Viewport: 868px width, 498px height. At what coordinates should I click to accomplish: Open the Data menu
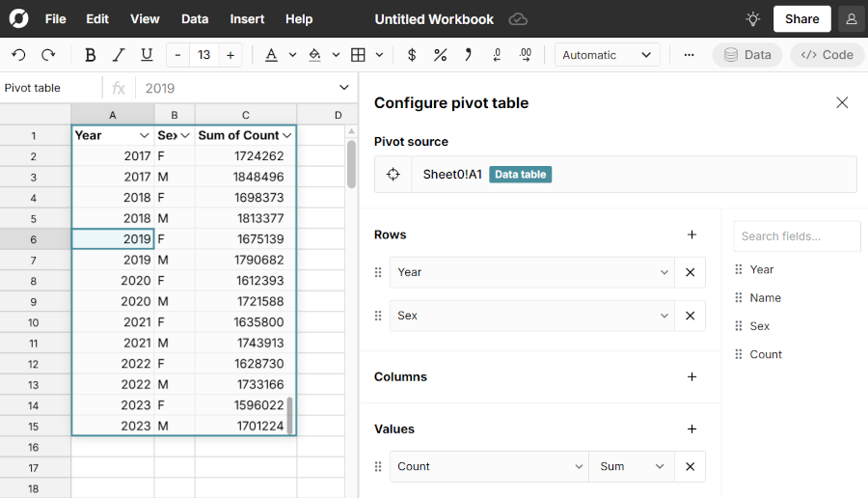pos(195,19)
